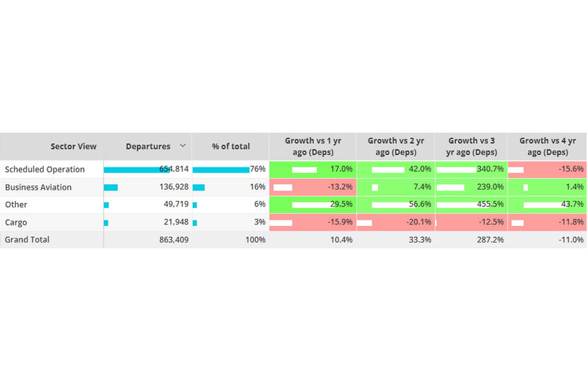Select the green 43.7% growth cell
This screenshot has width=588, height=392.
(547, 205)
